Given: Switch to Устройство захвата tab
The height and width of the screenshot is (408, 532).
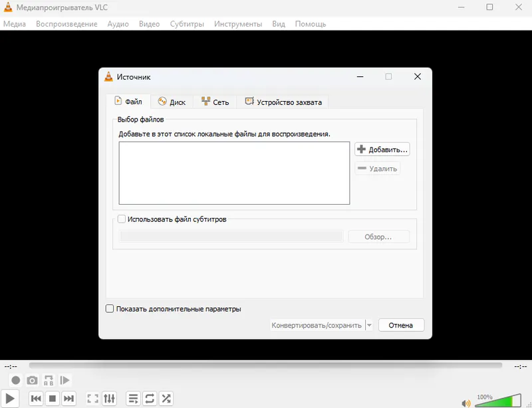Looking at the screenshot, I should tap(283, 102).
